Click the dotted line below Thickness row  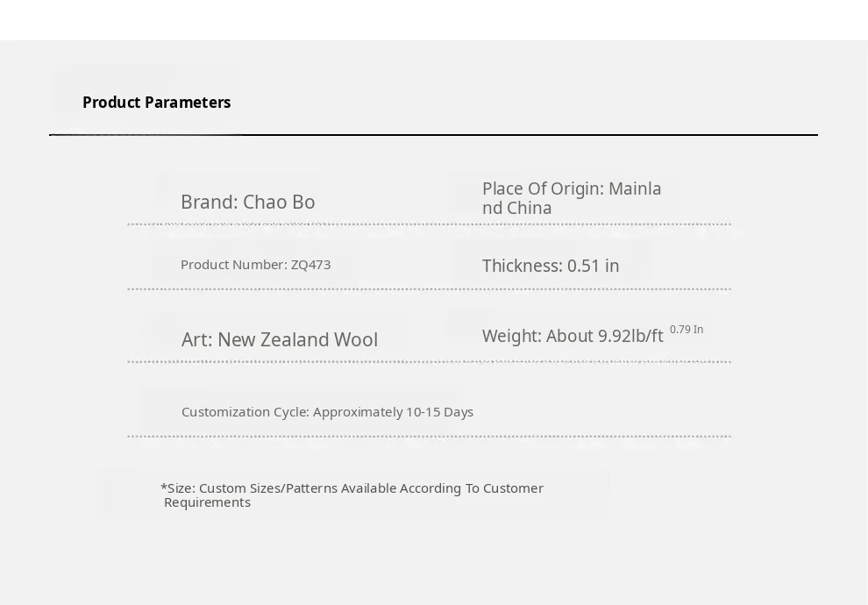429,289
